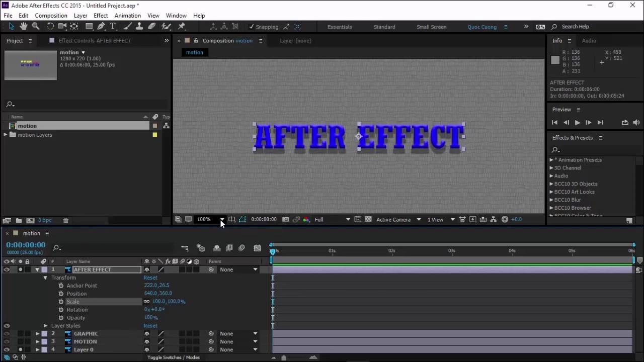Select the Eraser tool
This screenshot has height=362, width=644.
pyautogui.click(x=152, y=27)
